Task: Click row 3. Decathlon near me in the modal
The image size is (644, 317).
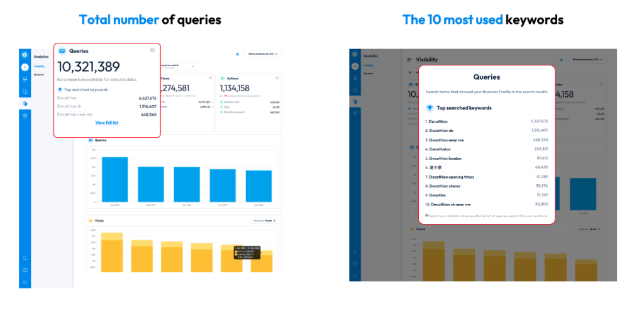Action: point(487,140)
